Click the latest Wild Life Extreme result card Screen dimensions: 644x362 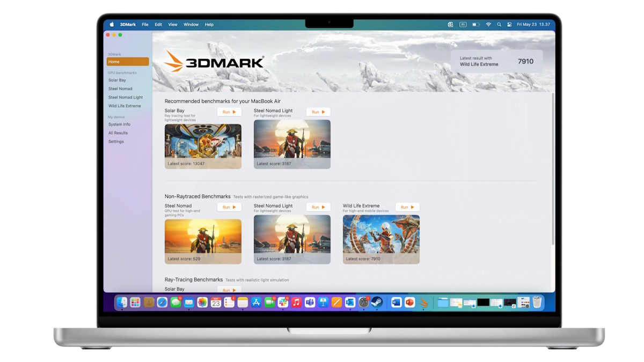click(496, 61)
